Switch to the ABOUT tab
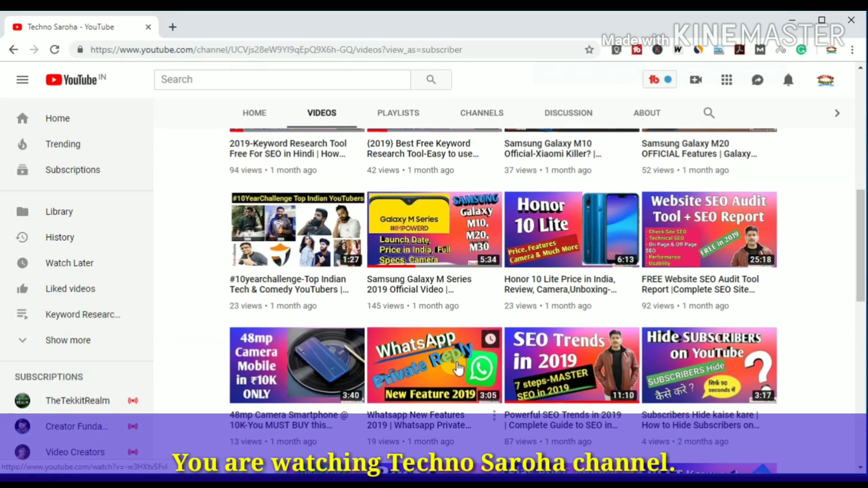This screenshot has width=868, height=488. (647, 113)
